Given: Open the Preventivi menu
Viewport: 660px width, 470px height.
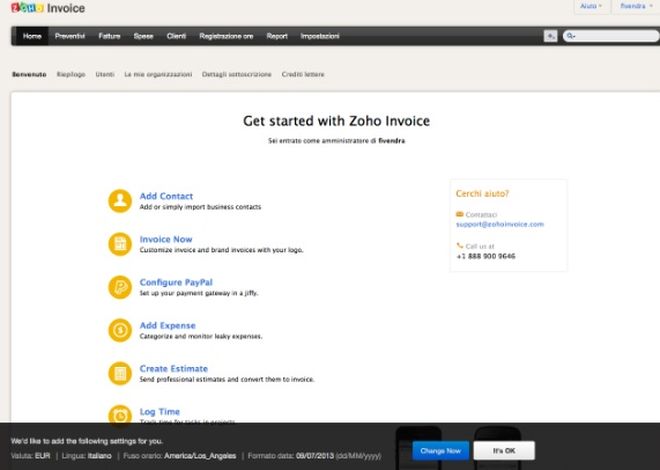Looking at the screenshot, I should click(70, 36).
